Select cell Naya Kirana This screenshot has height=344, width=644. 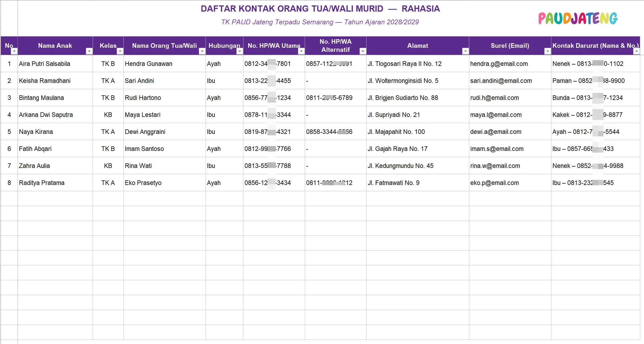point(55,132)
